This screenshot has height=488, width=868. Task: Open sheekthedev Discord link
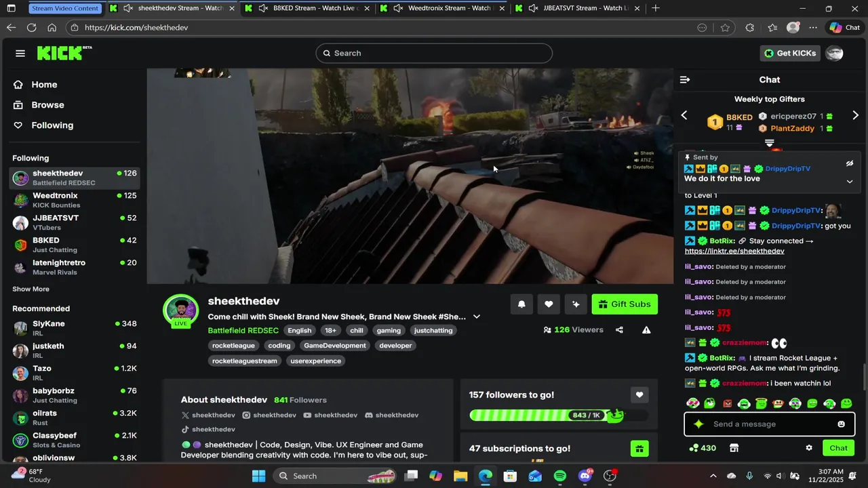point(391,415)
